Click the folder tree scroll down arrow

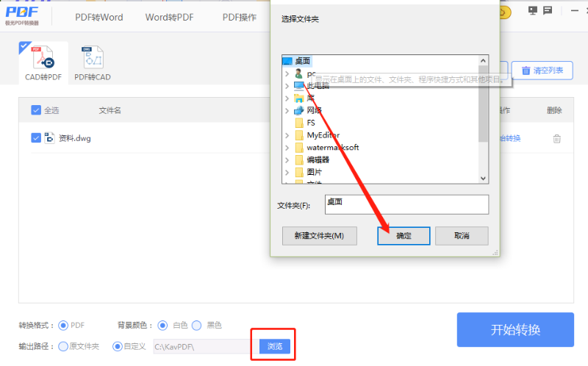[x=483, y=179]
